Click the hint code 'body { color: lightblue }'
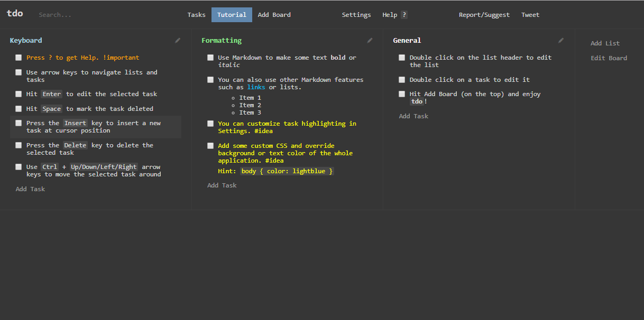 coord(287,171)
